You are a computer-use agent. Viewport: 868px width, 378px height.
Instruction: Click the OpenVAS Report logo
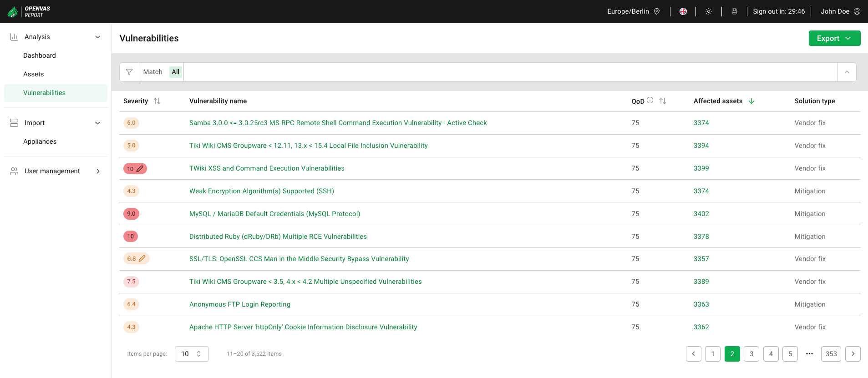point(29,11)
